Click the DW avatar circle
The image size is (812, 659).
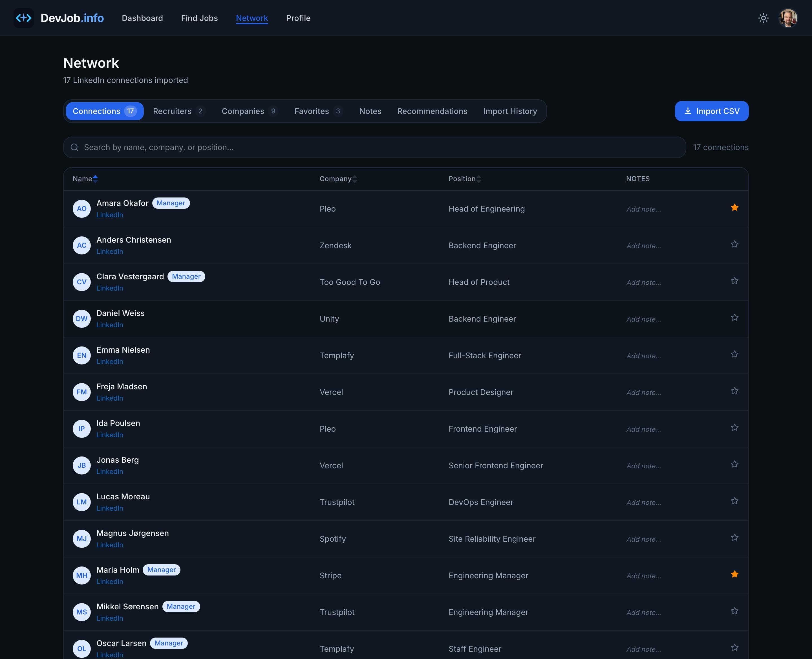pos(81,319)
